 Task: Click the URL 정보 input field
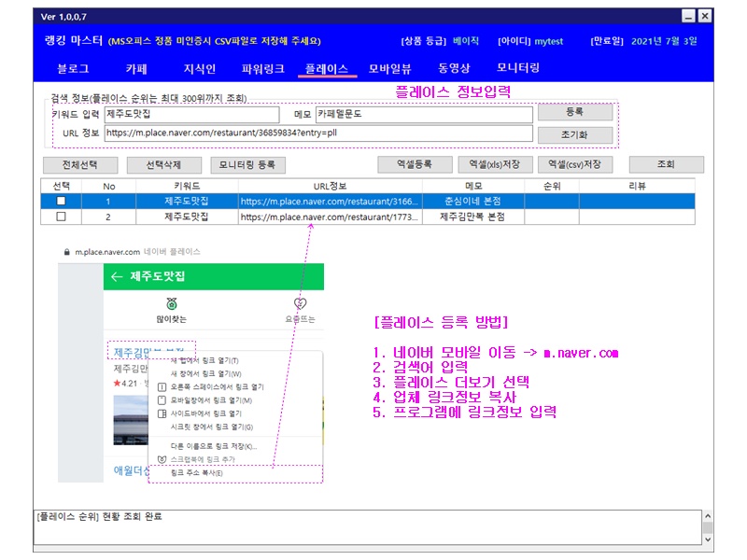click(318, 133)
